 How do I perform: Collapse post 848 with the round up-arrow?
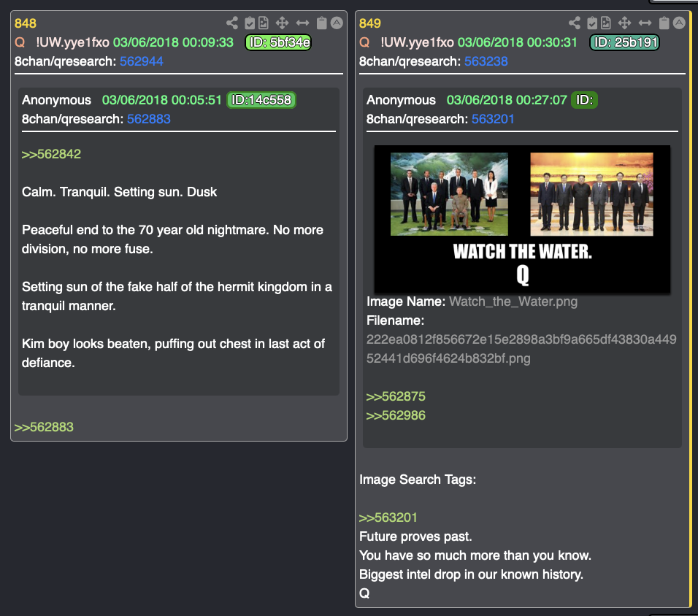pos(337,23)
